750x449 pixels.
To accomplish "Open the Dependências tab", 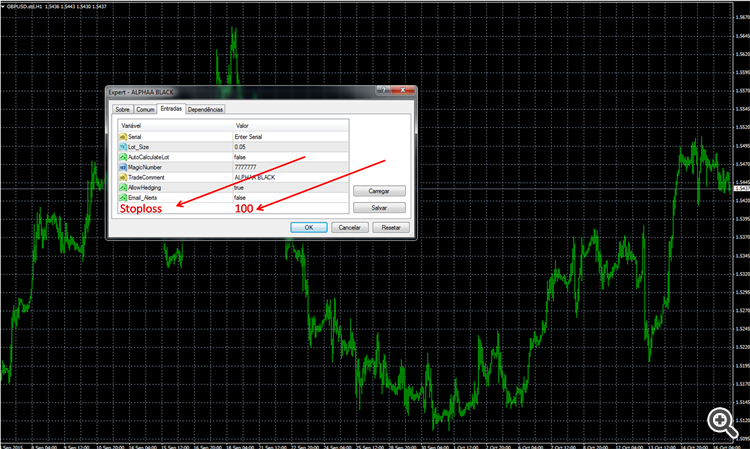I will 205,110.
